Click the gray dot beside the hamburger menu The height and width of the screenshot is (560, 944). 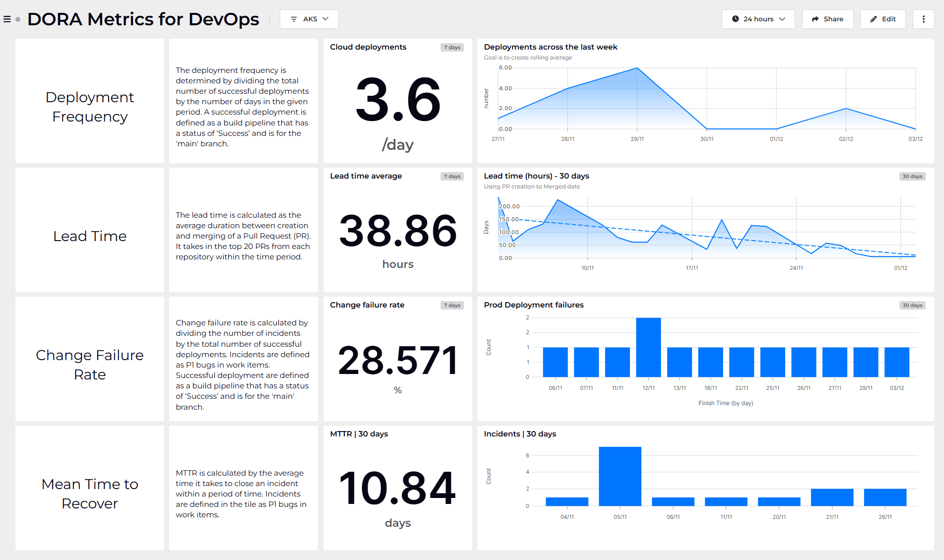click(x=18, y=19)
